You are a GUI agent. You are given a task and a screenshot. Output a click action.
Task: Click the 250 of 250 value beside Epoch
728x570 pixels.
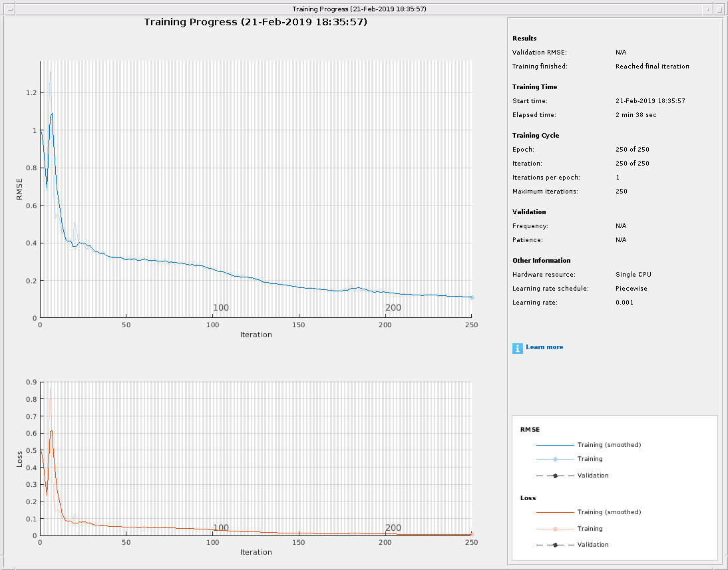point(632,150)
